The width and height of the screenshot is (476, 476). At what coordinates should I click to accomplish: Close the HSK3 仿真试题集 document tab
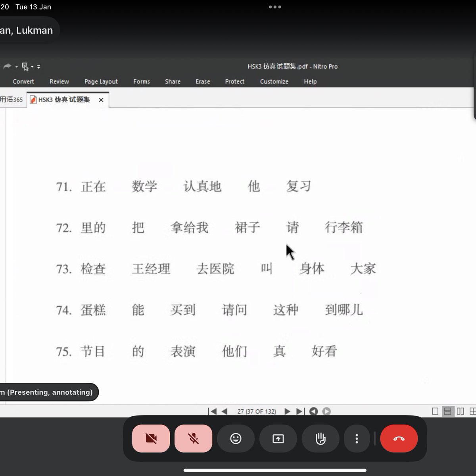(101, 100)
